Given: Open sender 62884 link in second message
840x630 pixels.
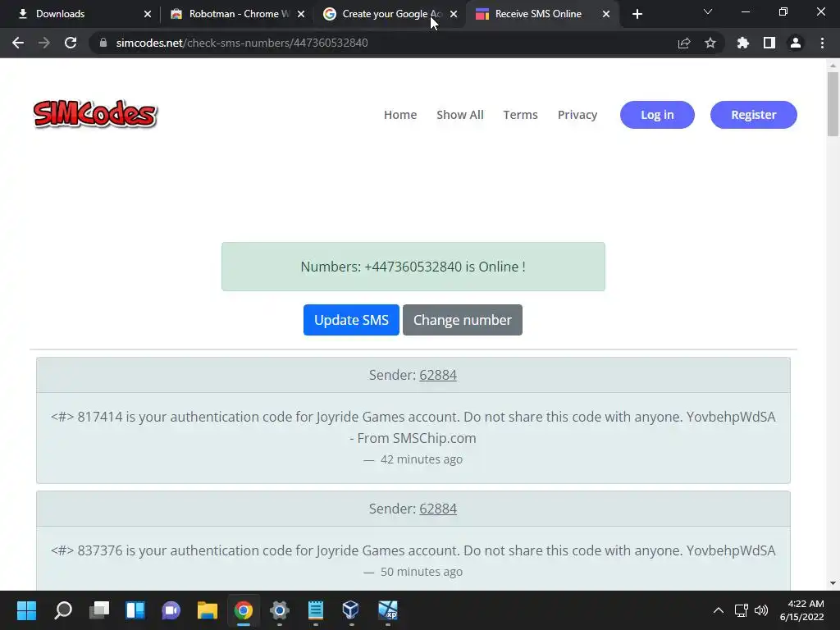Looking at the screenshot, I should [438, 509].
